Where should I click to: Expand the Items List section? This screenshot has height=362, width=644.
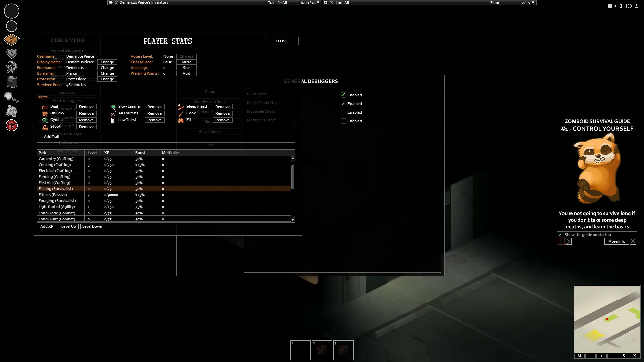[67, 92]
